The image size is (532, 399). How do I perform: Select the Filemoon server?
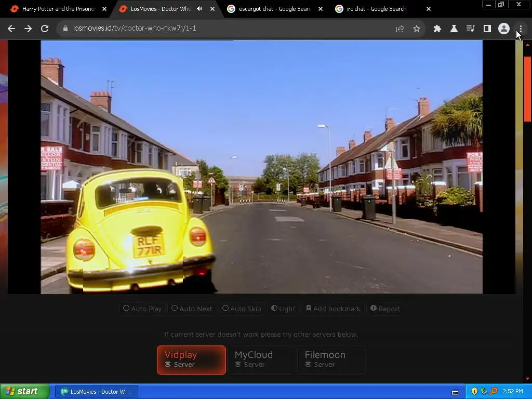(332, 360)
